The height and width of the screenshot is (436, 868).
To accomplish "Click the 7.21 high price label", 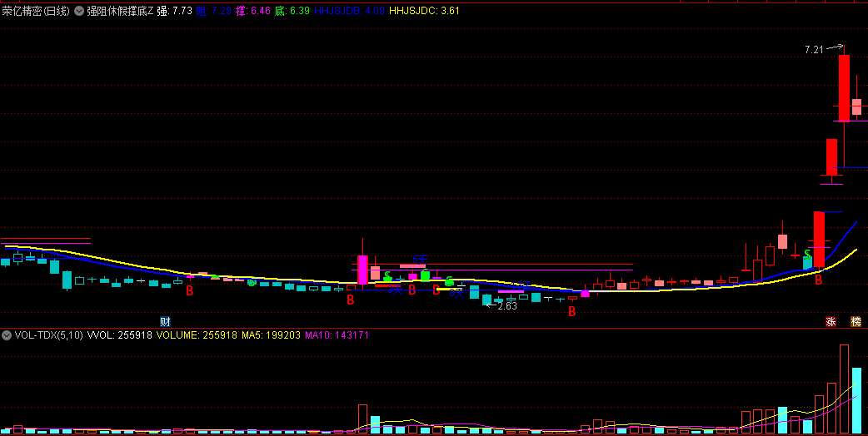I will [x=815, y=50].
